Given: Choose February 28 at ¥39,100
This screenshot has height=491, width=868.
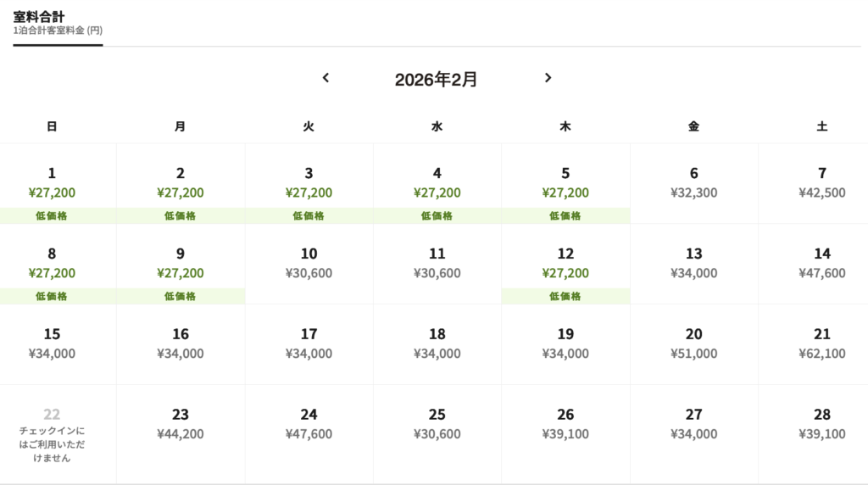Looking at the screenshot, I should pyautogui.click(x=821, y=425).
